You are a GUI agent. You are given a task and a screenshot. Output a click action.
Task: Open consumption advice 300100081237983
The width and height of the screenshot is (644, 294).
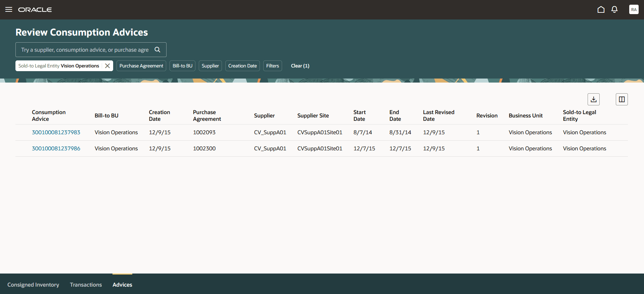56,132
